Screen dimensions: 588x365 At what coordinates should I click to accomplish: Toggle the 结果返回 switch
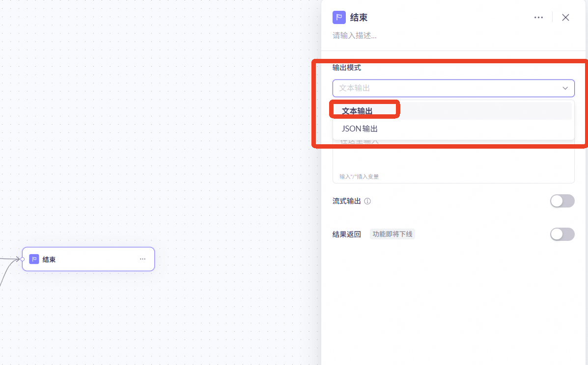tap(562, 235)
